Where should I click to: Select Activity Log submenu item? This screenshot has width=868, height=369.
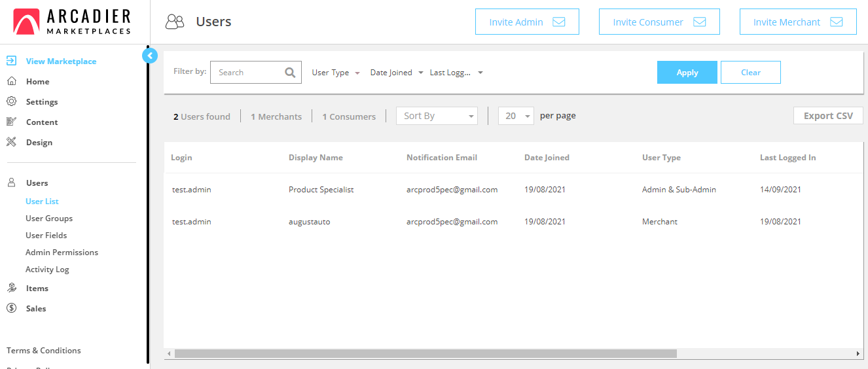point(47,270)
